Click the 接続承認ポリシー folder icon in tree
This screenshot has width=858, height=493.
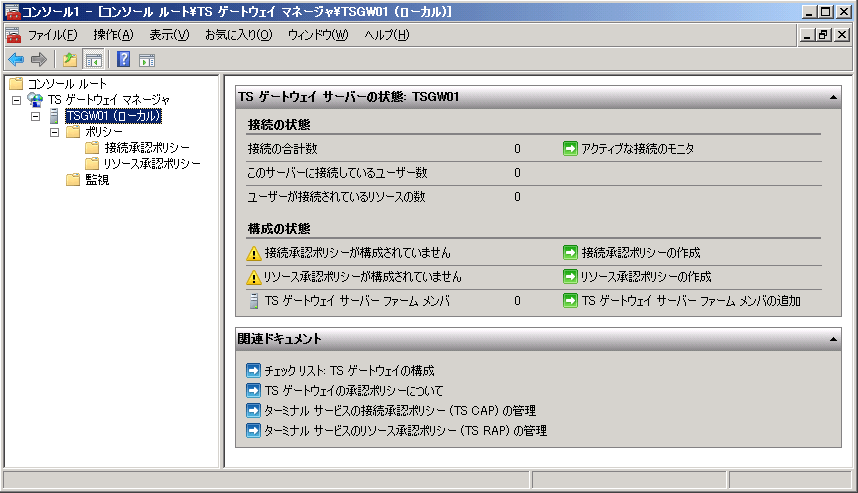92,148
